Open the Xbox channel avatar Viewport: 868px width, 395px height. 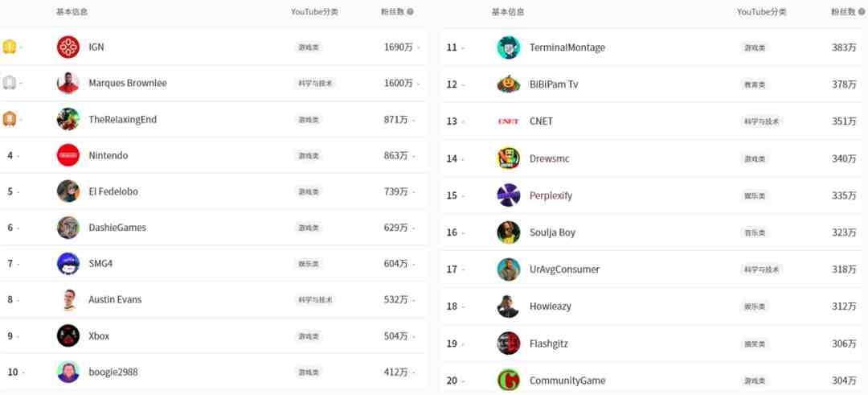tap(68, 335)
